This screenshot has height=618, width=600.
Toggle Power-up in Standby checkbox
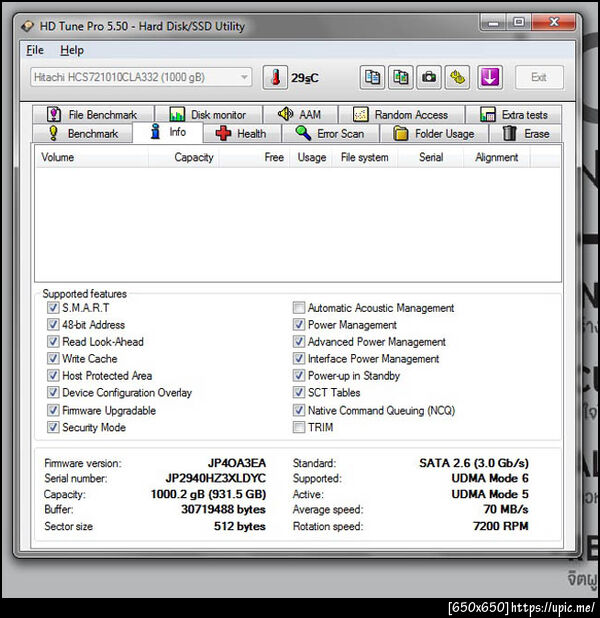click(x=299, y=375)
